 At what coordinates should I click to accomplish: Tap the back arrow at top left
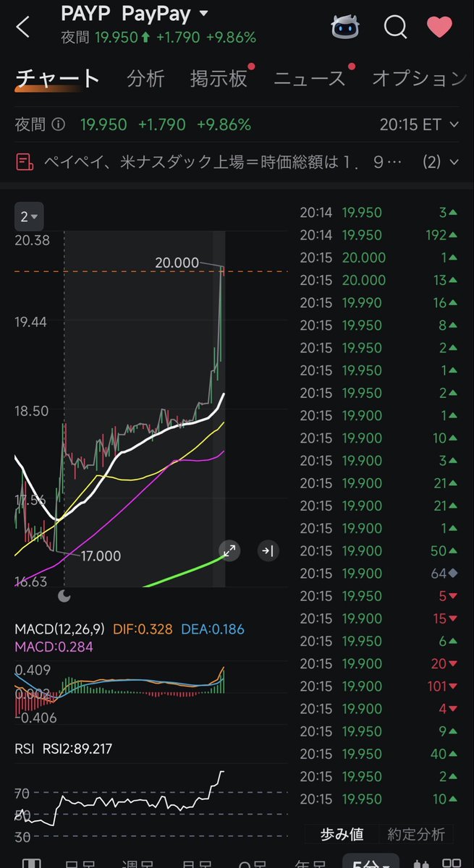(23, 27)
